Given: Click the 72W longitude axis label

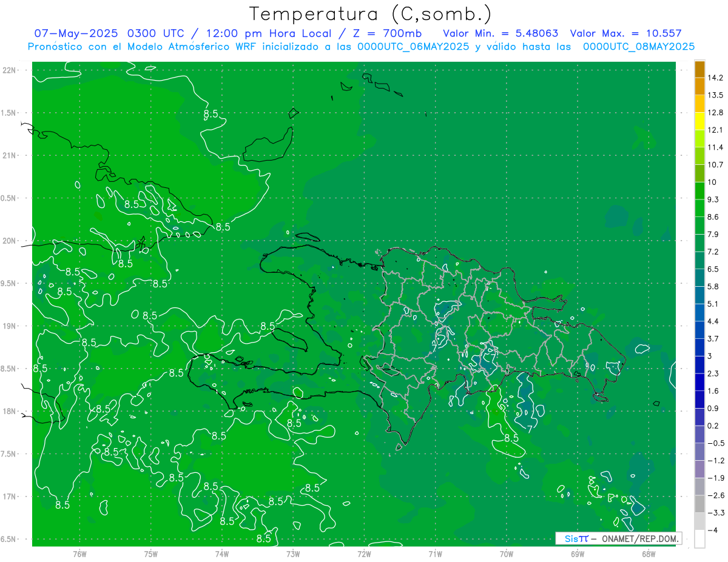Looking at the screenshot, I should (x=364, y=554).
